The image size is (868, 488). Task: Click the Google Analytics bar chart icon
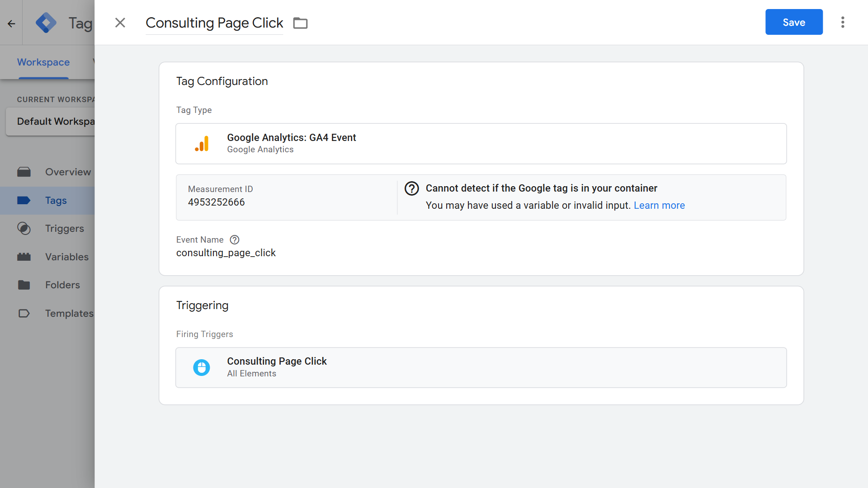coord(202,144)
